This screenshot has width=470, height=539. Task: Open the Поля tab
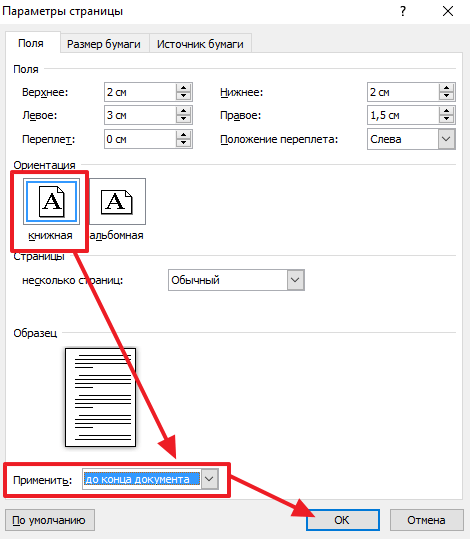click(31, 43)
